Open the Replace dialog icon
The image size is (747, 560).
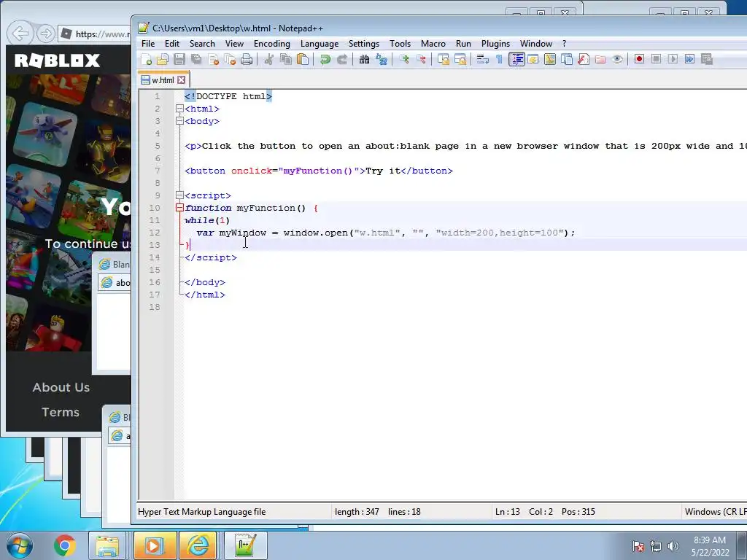pyautogui.click(x=381, y=60)
